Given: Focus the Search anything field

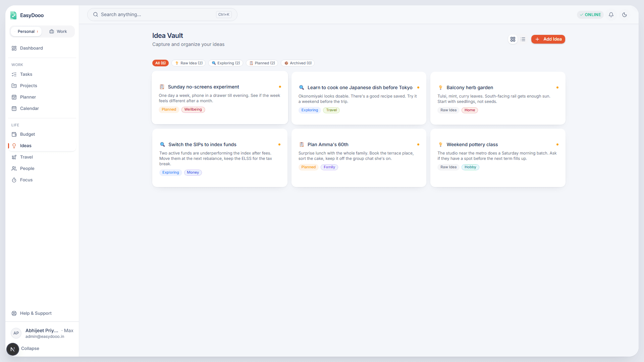Looking at the screenshot, I should (x=162, y=14).
